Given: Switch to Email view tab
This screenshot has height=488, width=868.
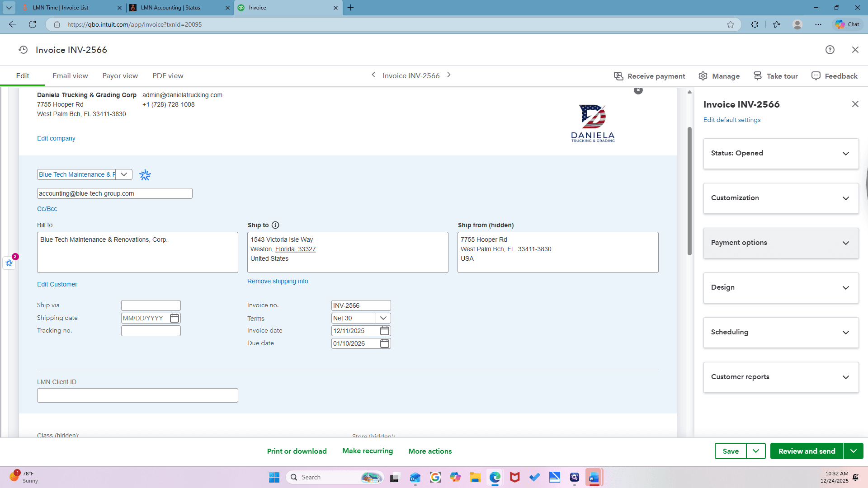Looking at the screenshot, I should 70,76.
